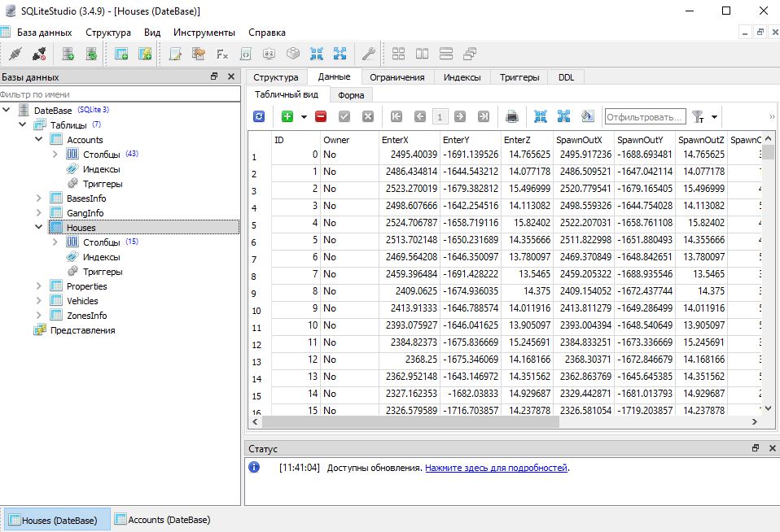Open the collations editor (a-z) icon
This screenshot has height=532, width=780.
(269, 54)
